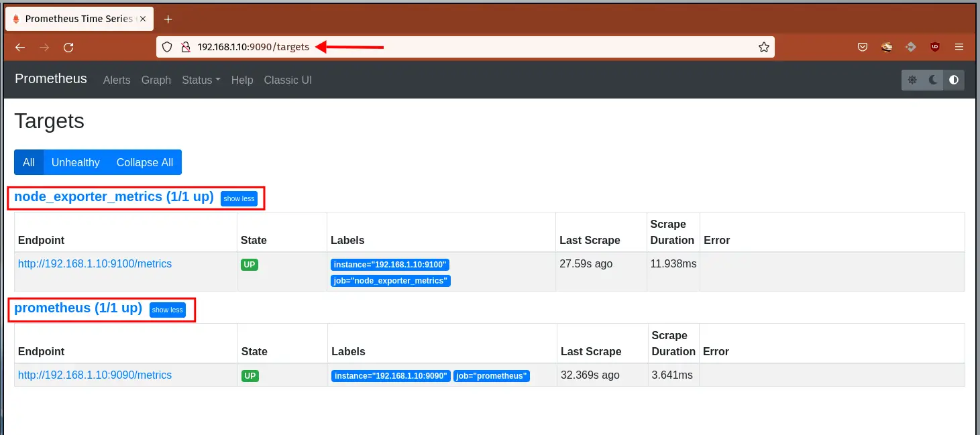This screenshot has height=435, width=980.
Task: Click the 3.641ms scrape duration value
Action: click(x=672, y=375)
